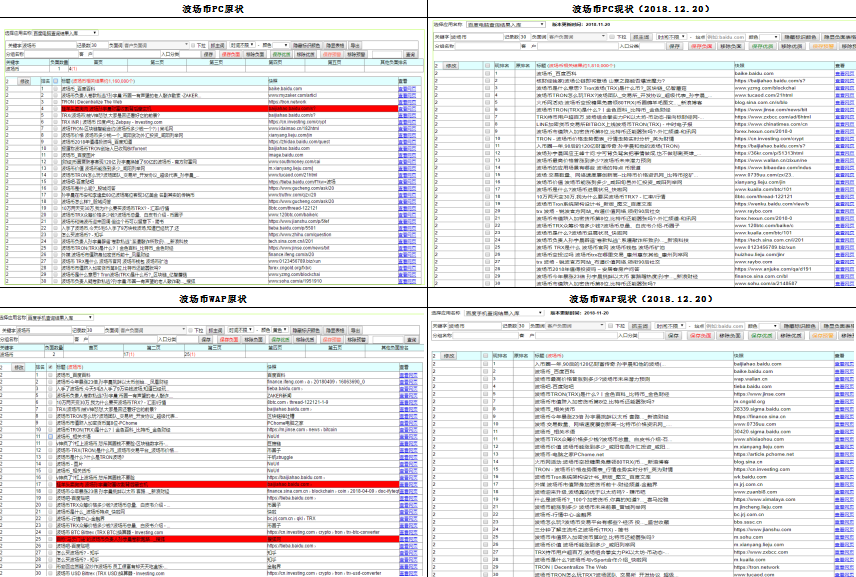Open 查看网页 link for row 1 in WAP现状
This screenshot has height=577, width=856.
[845, 364]
